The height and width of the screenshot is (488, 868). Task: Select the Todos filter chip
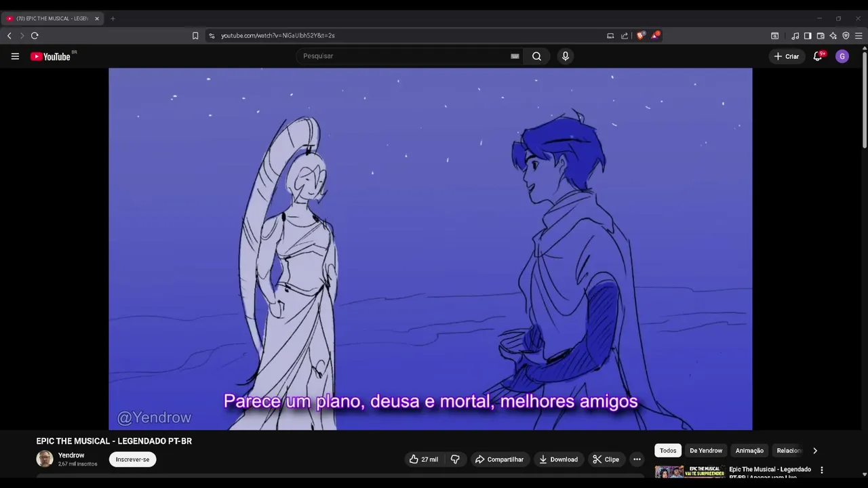pyautogui.click(x=668, y=451)
